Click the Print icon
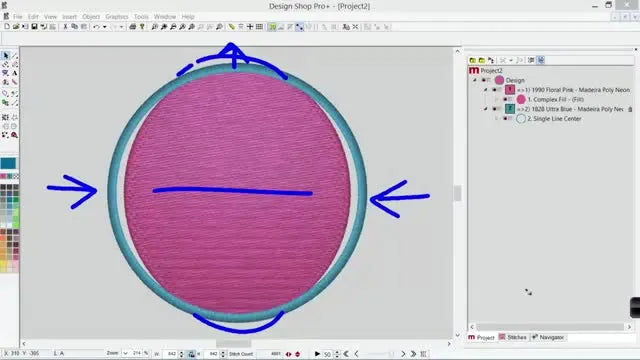 coord(133,27)
